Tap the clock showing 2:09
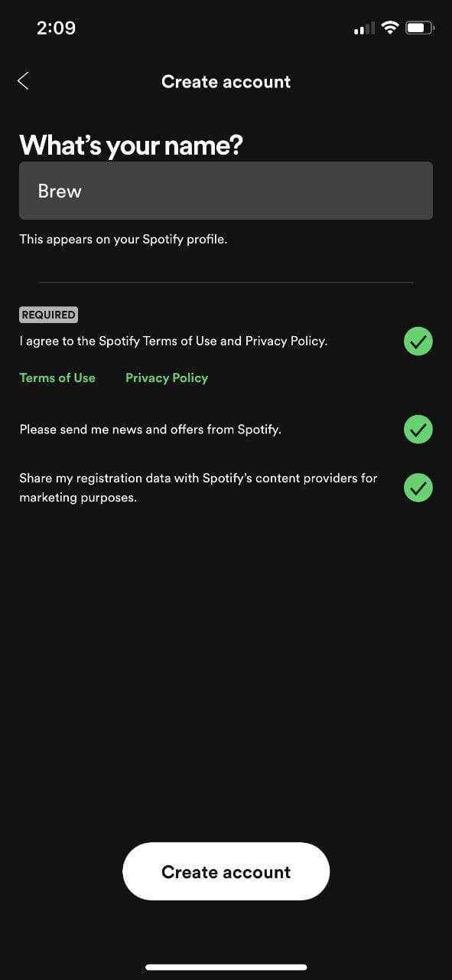The image size is (452, 980). pyautogui.click(x=56, y=28)
